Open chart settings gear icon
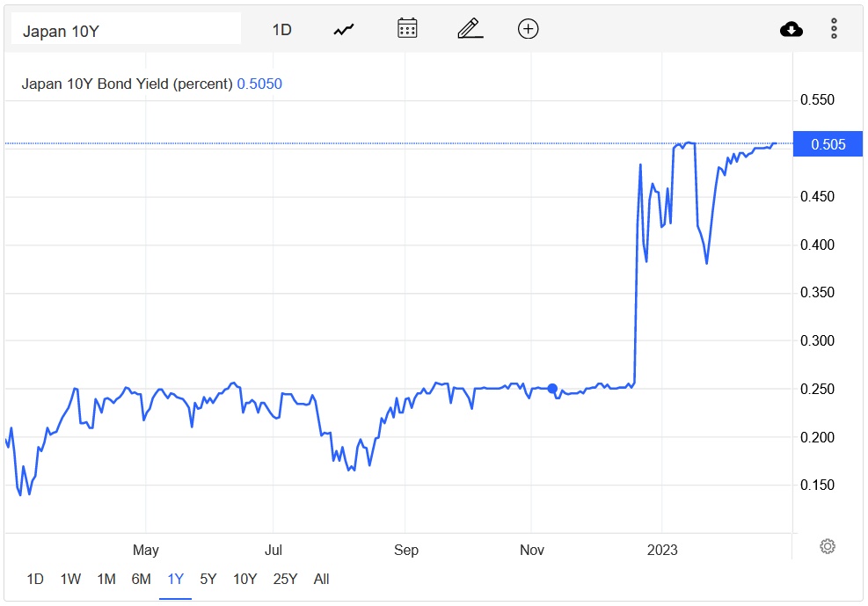 click(x=827, y=546)
